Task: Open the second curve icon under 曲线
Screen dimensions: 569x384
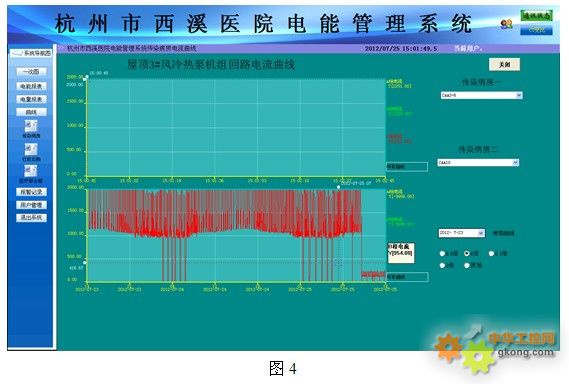Action: (31, 149)
